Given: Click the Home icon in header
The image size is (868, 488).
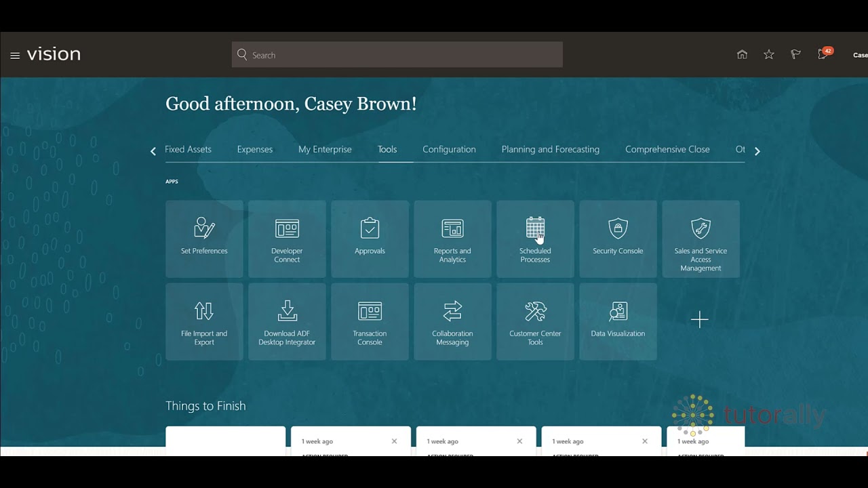Looking at the screenshot, I should click(742, 55).
